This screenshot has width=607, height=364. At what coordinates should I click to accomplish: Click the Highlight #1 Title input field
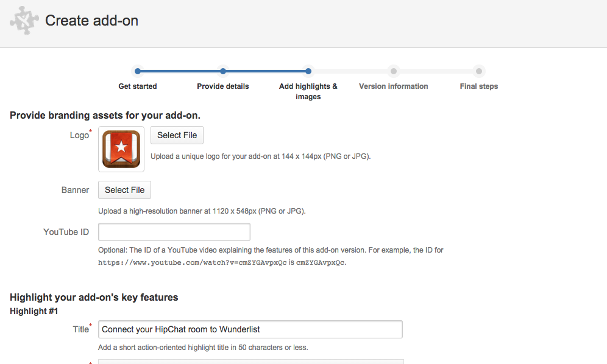250,329
